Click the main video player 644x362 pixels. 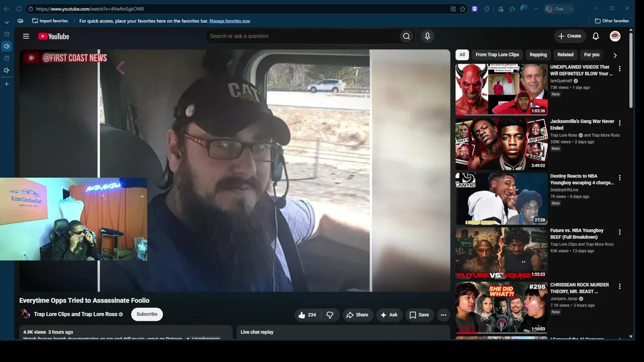point(234,170)
